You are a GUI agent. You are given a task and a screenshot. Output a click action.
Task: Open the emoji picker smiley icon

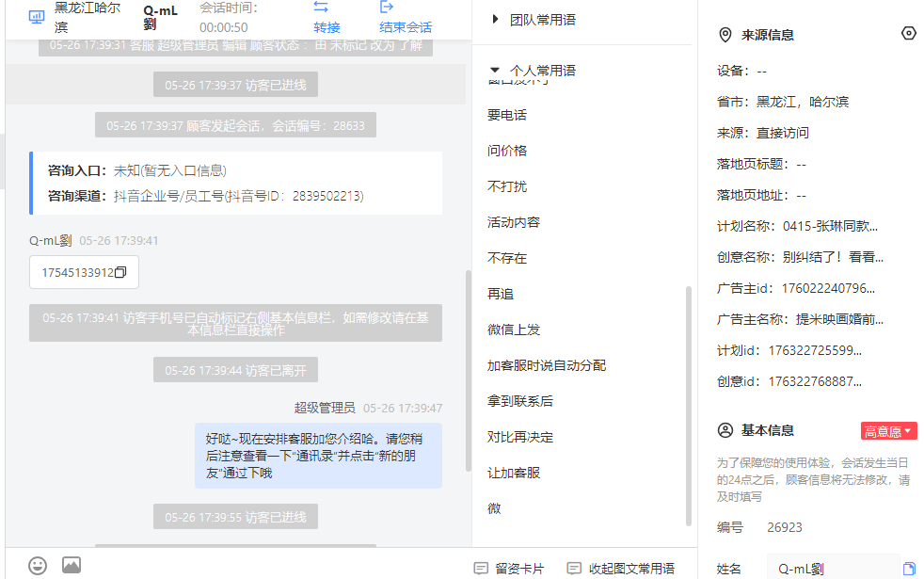point(38,566)
